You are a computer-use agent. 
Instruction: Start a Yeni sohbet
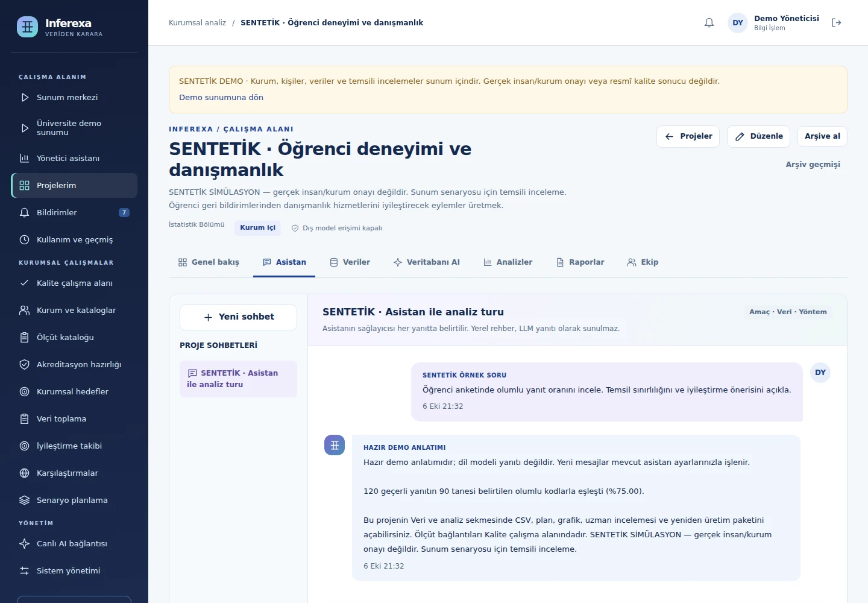point(238,317)
